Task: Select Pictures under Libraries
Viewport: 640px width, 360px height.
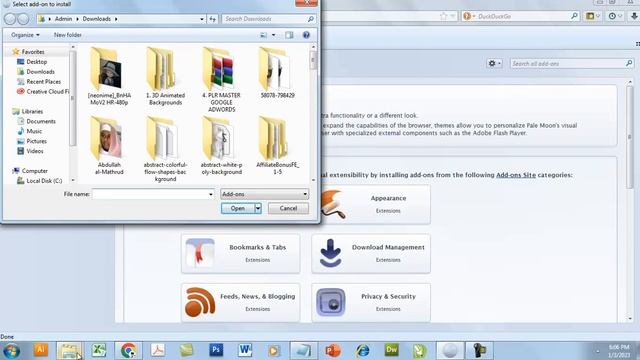Action: 36,141
